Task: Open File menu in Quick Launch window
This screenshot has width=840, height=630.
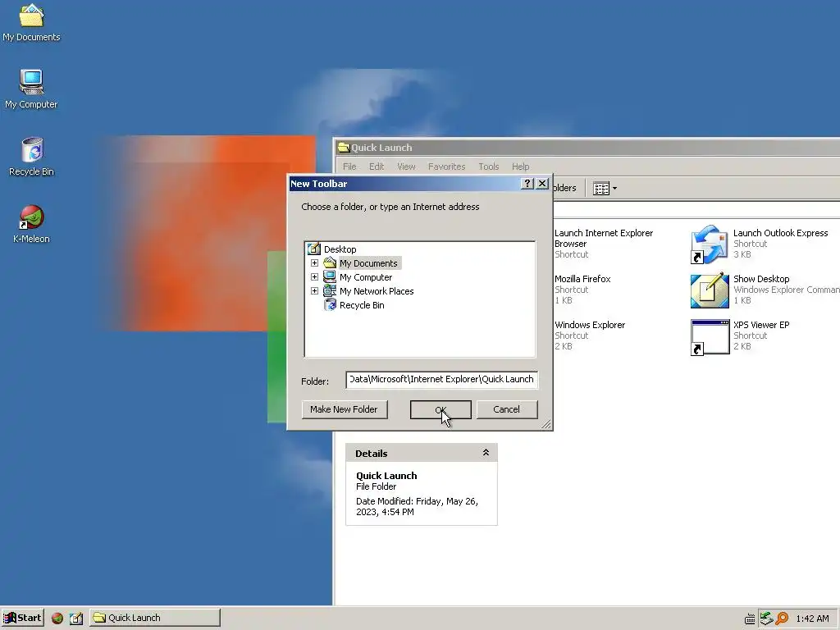Action: (x=349, y=167)
